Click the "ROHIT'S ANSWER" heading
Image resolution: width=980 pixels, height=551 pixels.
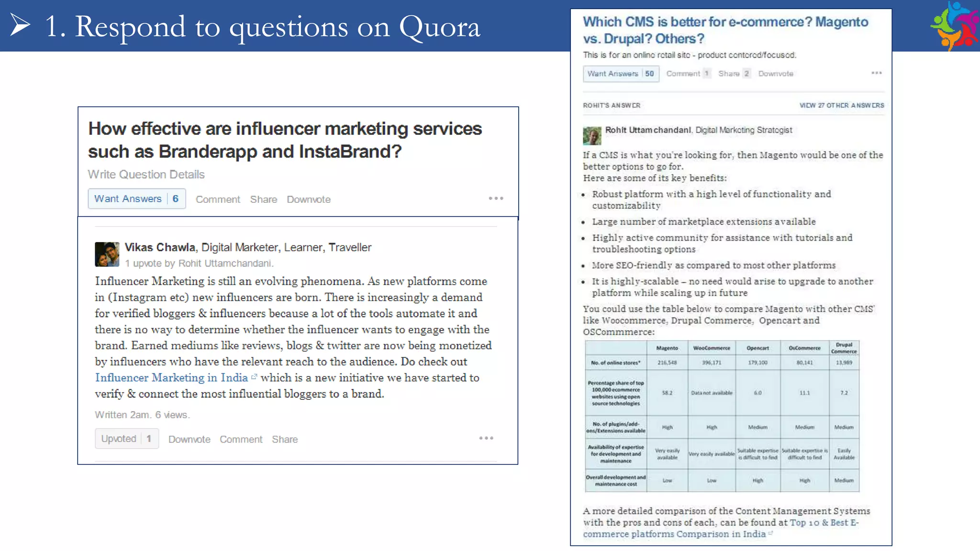point(612,105)
